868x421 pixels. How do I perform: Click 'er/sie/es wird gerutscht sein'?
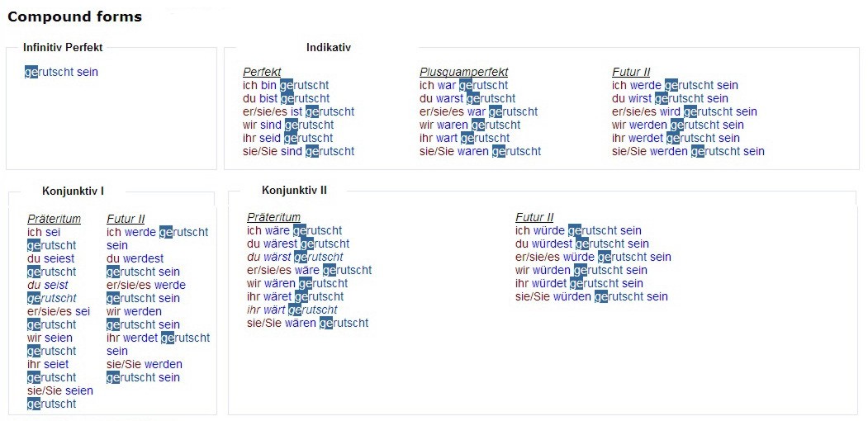coord(685,111)
